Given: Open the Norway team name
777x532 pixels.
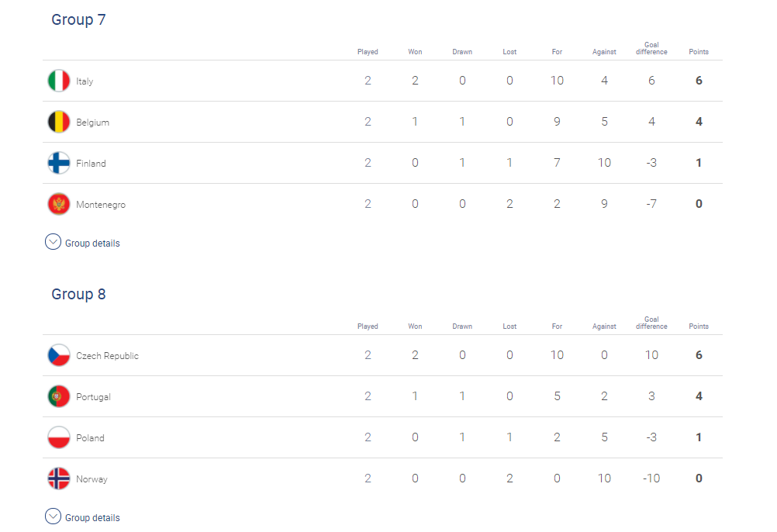Looking at the screenshot, I should click(x=92, y=479).
